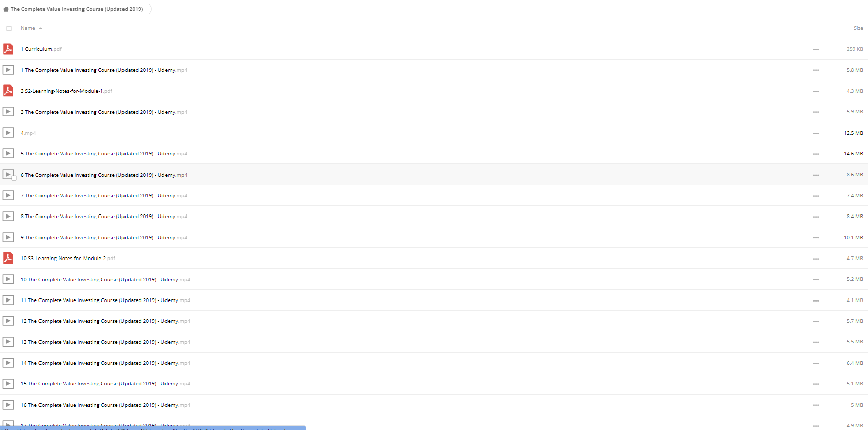Open more options for file 14 video
Viewport: 868px width, 430px height.
816,363
